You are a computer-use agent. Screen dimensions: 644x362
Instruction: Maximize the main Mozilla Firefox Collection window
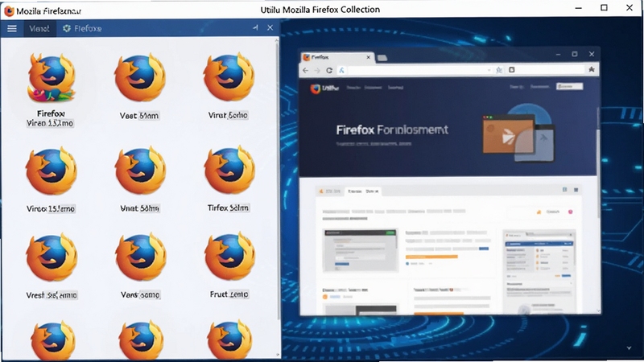tap(604, 8)
